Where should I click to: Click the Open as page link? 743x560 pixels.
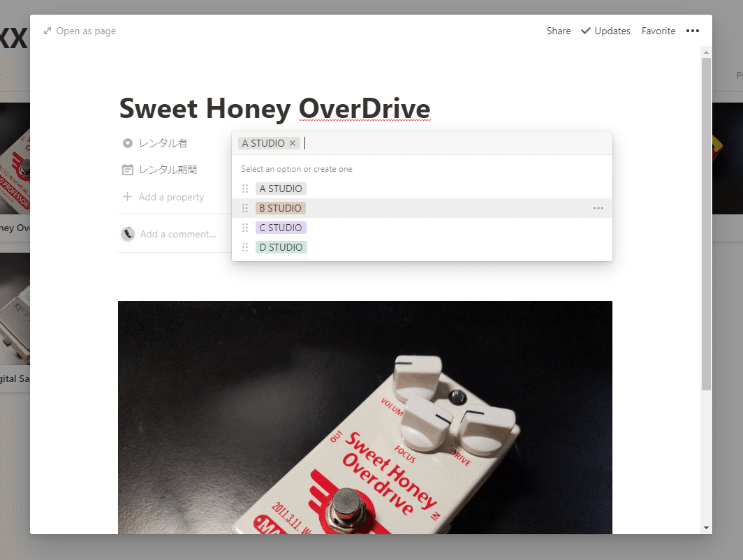pos(80,31)
